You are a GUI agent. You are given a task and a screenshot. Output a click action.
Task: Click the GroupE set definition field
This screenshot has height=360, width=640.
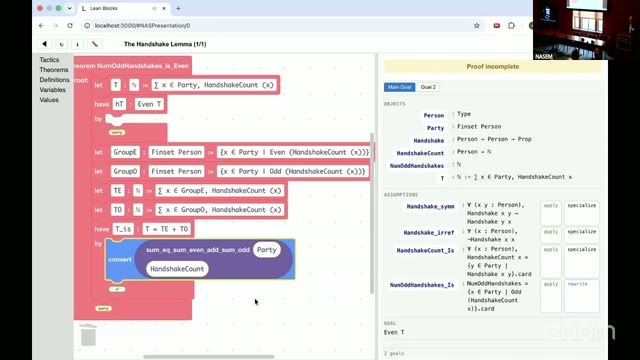294,152
